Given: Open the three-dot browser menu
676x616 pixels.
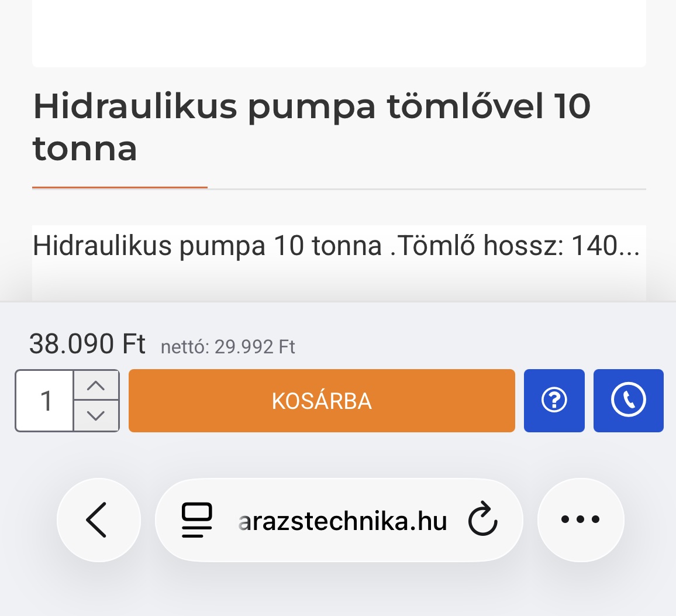Looking at the screenshot, I should 580,519.
